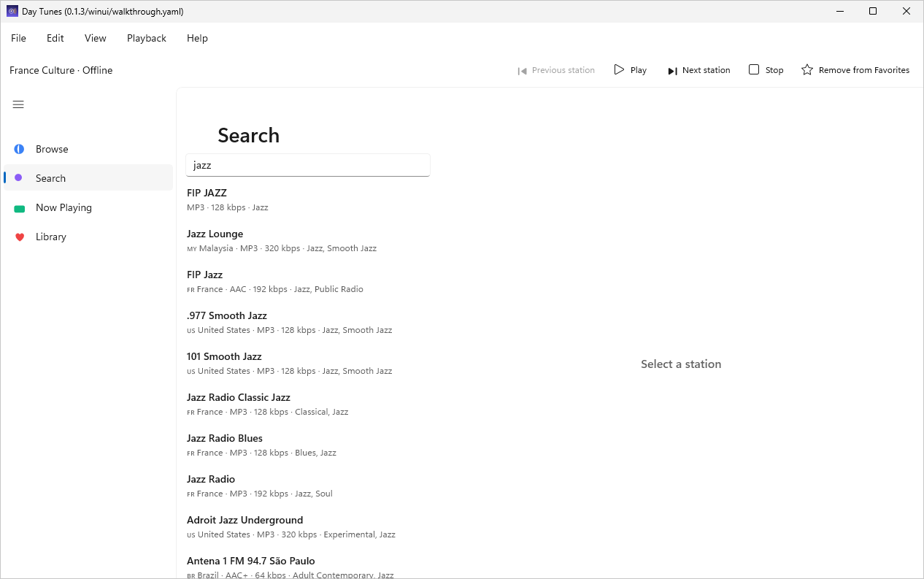Click the Select a station placeholder text
The width and height of the screenshot is (924, 579).
pos(681,364)
